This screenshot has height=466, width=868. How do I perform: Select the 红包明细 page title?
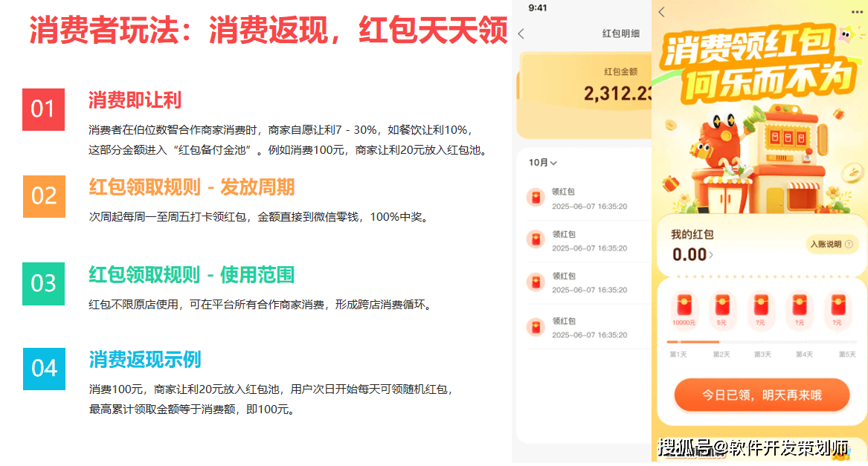pos(620,33)
